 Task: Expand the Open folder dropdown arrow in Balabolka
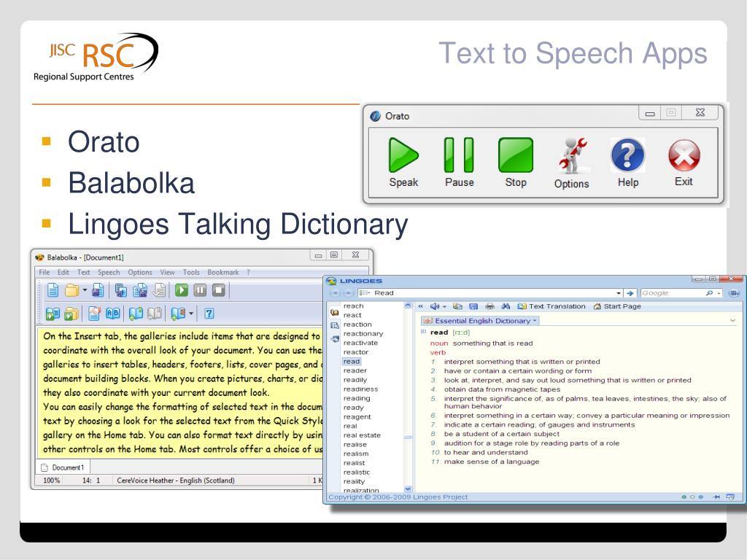click(85, 290)
